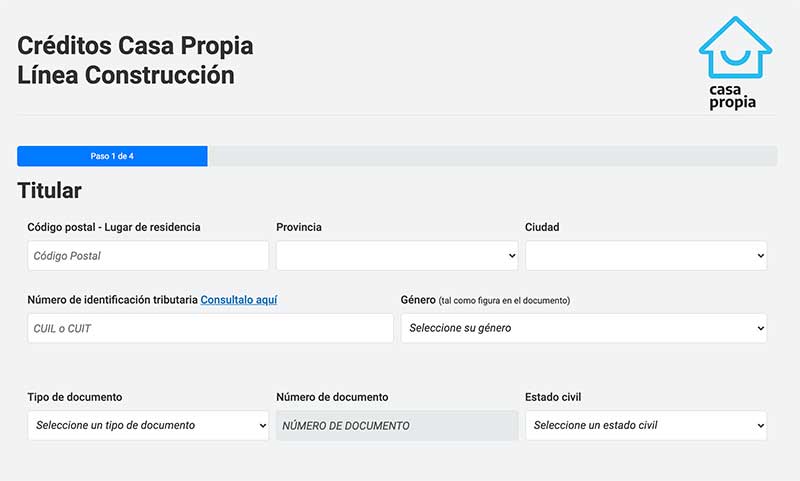Click the 'Género' field label

pyautogui.click(x=418, y=299)
